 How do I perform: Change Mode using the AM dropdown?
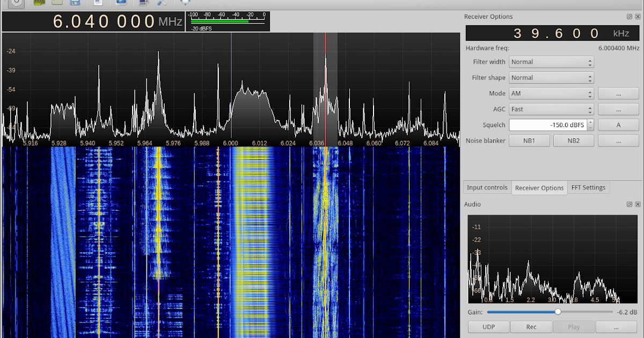point(551,93)
